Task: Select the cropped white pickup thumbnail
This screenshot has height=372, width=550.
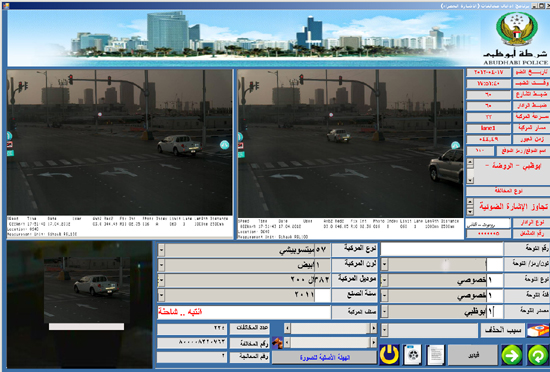Action: click(x=86, y=290)
